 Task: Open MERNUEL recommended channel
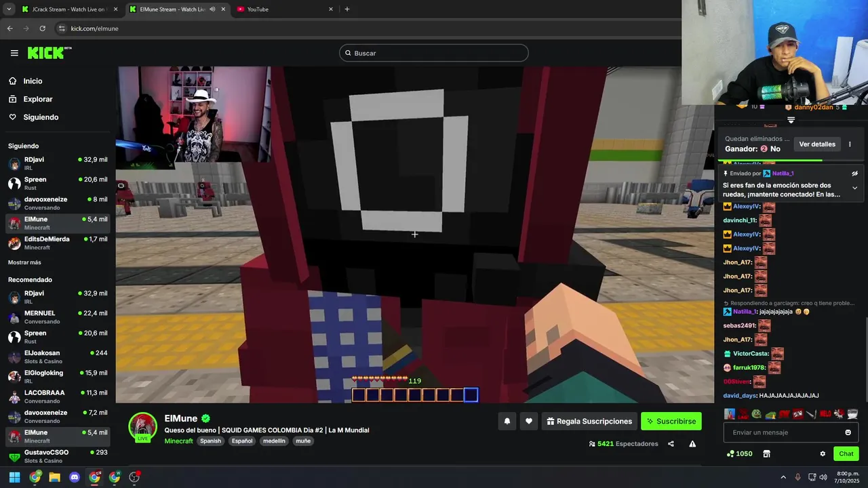(x=58, y=317)
